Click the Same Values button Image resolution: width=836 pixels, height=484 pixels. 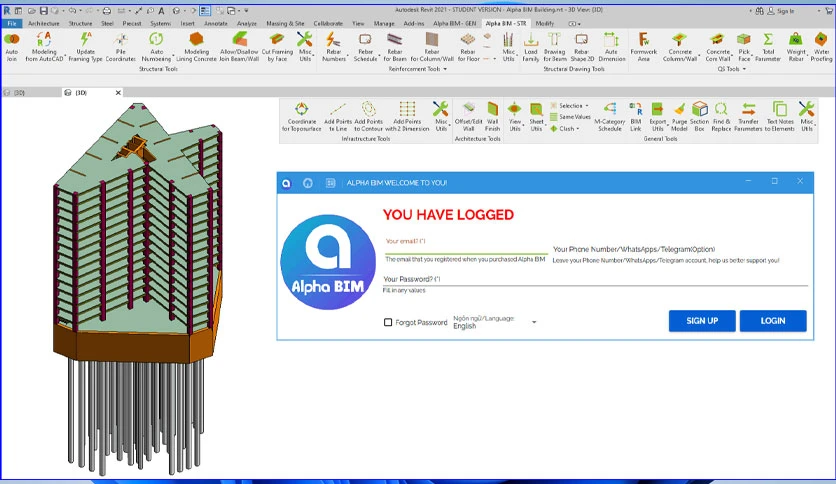(x=570, y=117)
